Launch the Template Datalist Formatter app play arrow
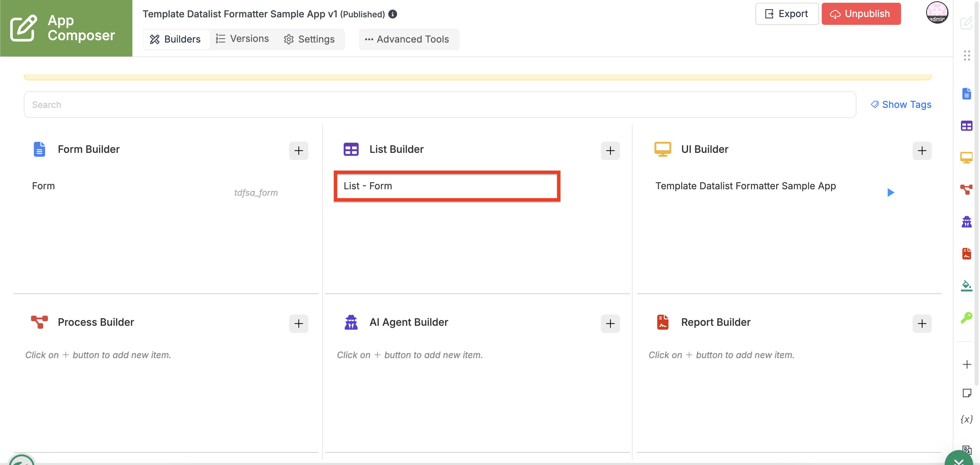This screenshot has height=465, width=980. 890,193
